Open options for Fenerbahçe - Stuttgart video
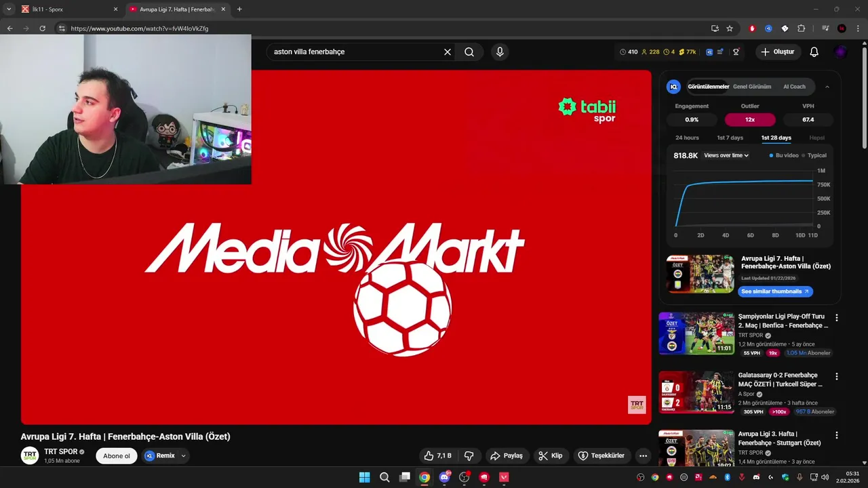 pos(836,435)
